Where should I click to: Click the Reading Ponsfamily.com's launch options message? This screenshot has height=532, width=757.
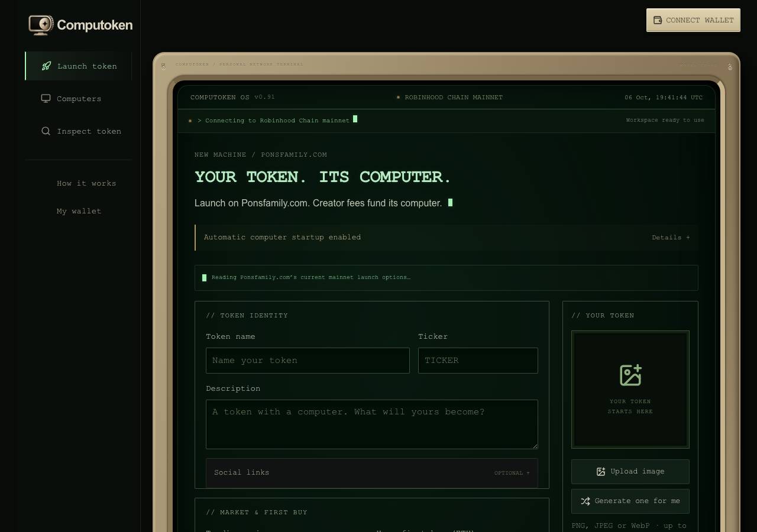(311, 277)
